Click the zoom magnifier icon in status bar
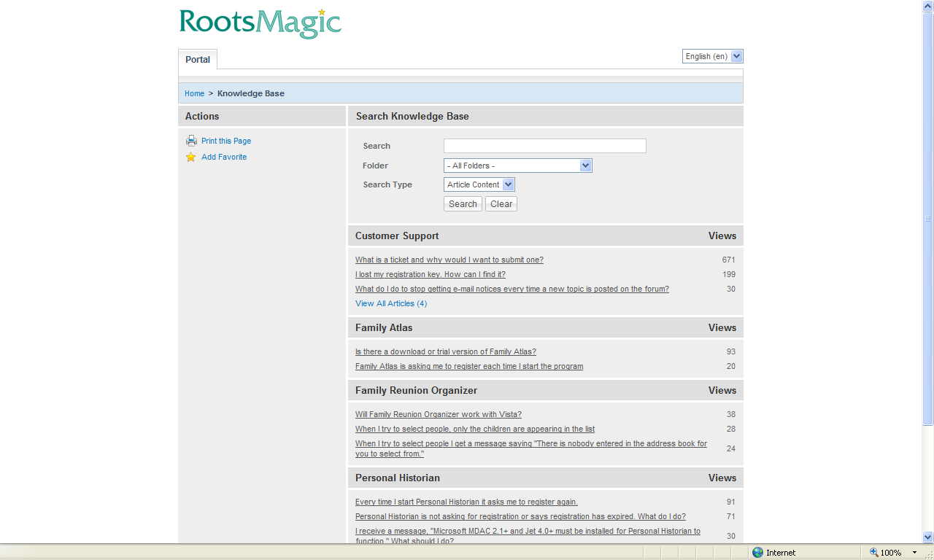934x560 pixels. 873,553
